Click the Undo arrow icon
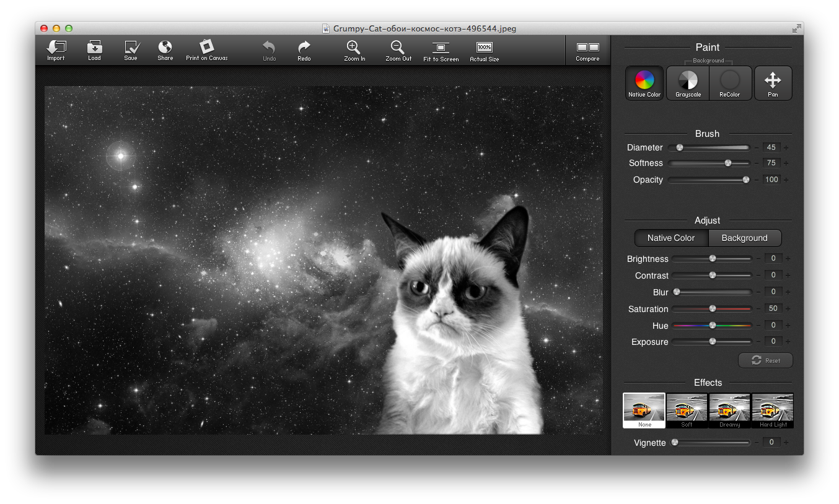This screenshot has height=504, width=839. click(x=269, y=48)
